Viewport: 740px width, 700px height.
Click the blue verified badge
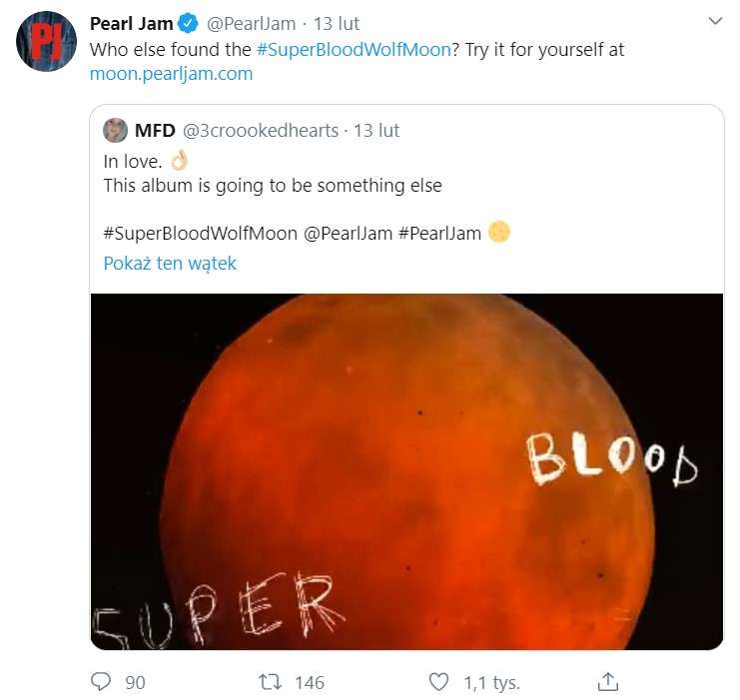tap(190, 24)
